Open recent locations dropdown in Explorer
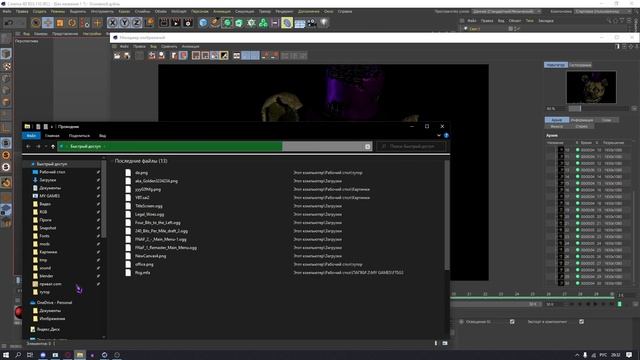This screenshot has width=640, height=360. 45,146
